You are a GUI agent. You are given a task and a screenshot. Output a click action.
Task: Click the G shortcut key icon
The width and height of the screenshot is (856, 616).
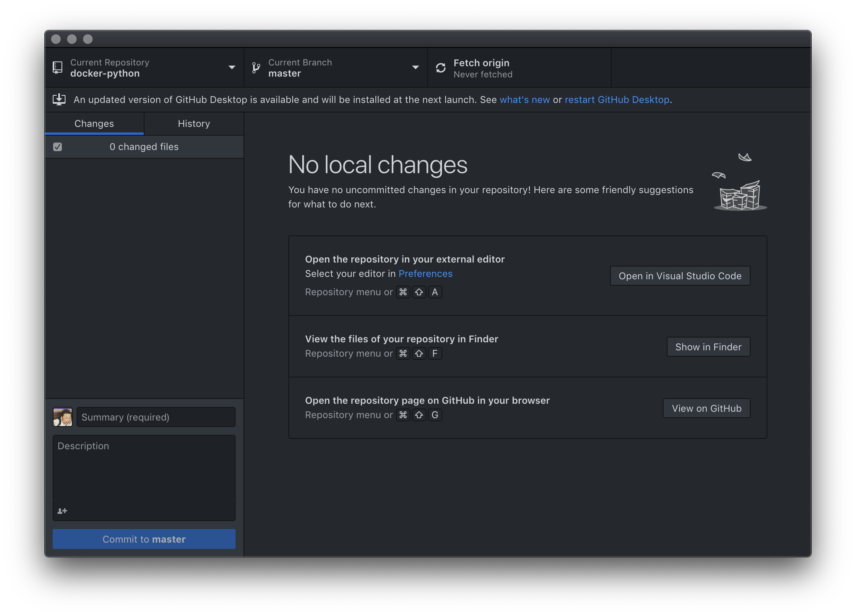click(x=435, y=415)
